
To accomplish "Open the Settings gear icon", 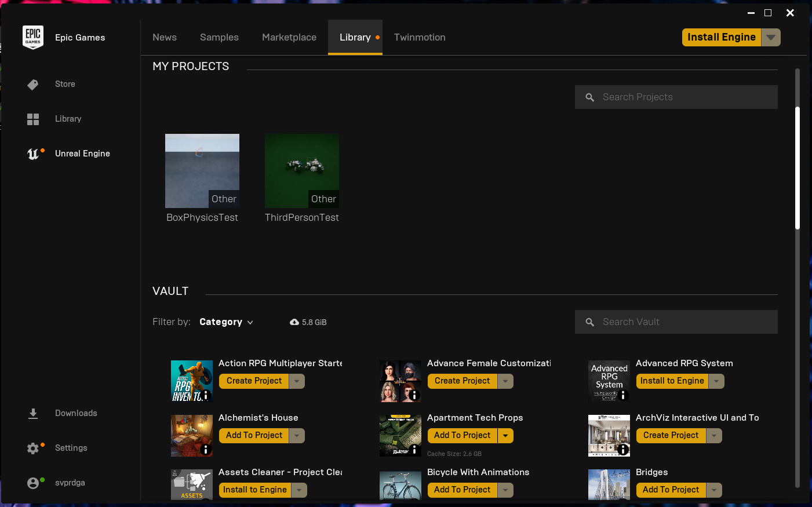I will pos(33,448).
